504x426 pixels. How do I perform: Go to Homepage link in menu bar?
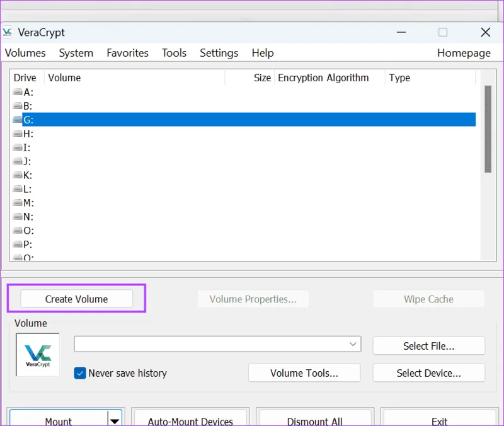point(464,53)
